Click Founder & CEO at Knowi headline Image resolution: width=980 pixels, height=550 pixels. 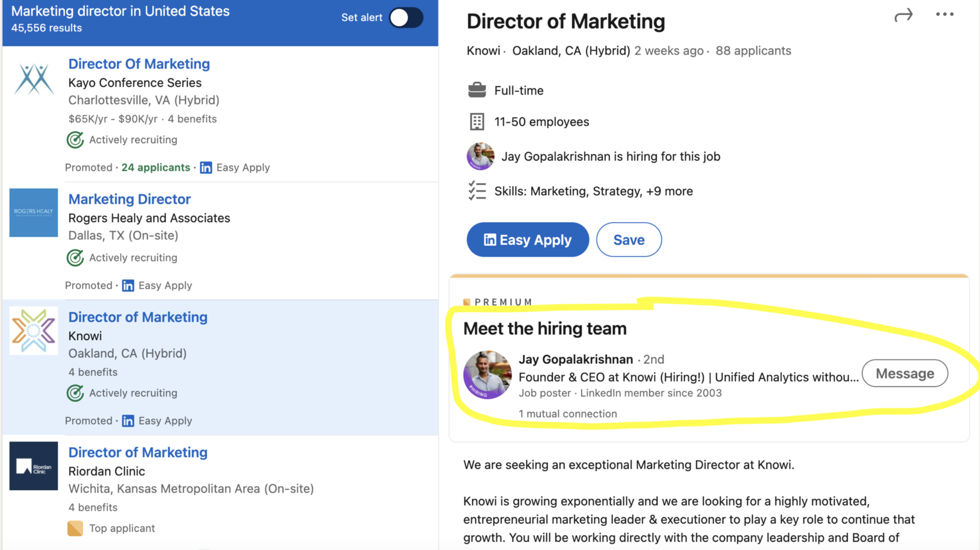point(689,377)
